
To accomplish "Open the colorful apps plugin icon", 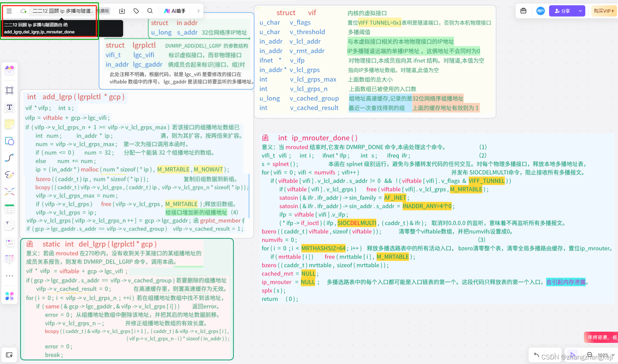I will pyautogui.click(x=9, y=296).
